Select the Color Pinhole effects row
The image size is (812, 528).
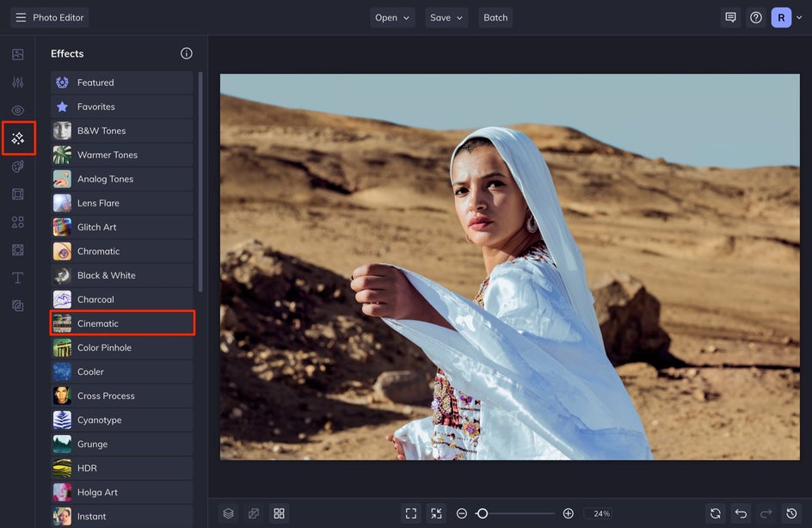121,347
